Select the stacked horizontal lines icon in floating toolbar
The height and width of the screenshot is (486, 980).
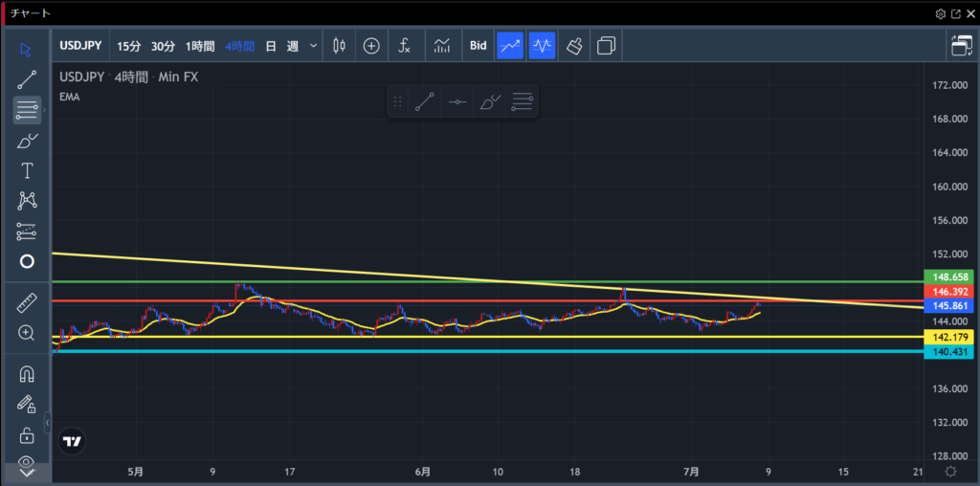pos(522,101)
